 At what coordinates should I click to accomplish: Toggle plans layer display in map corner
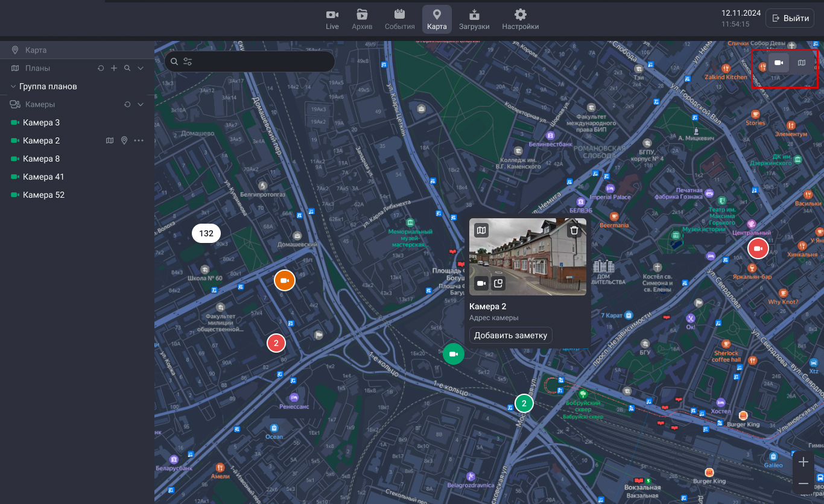coord(801,63)
